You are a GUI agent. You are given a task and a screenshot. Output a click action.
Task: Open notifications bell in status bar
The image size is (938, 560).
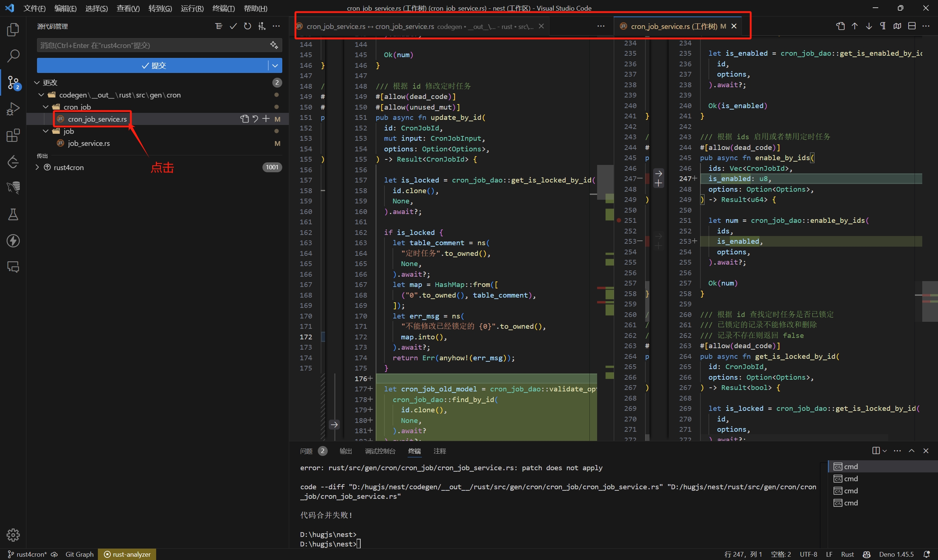926,554
